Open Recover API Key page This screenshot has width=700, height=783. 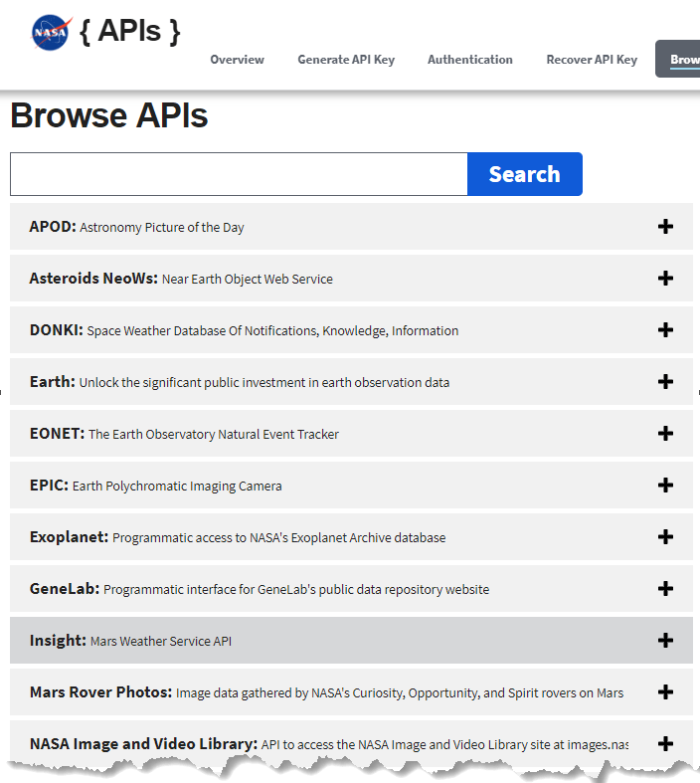coord(592,60)
